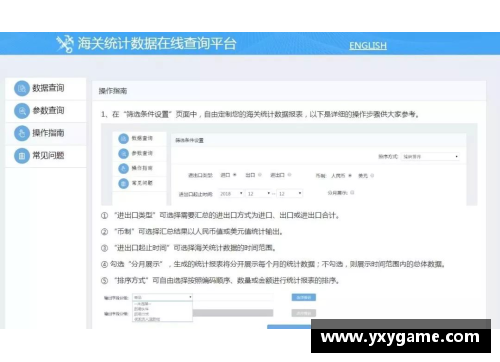
Task: Open the 参数查询 menu entry
Action: point(46,111)
